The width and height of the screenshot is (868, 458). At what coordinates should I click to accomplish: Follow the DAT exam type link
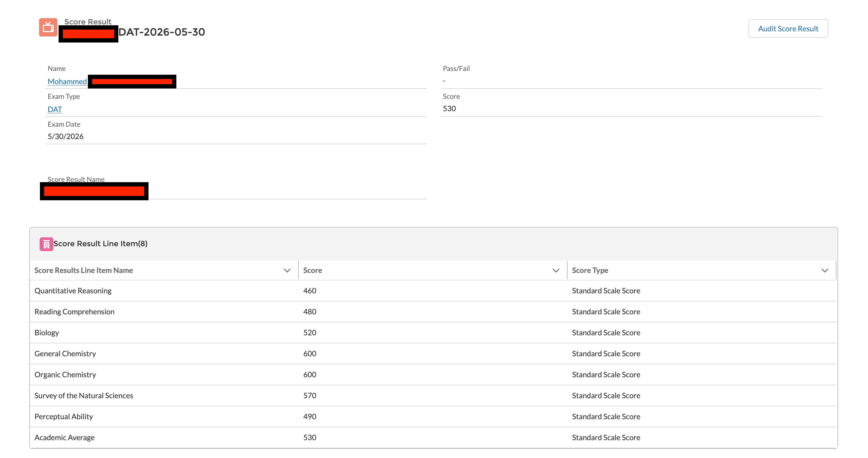(55, 109)
